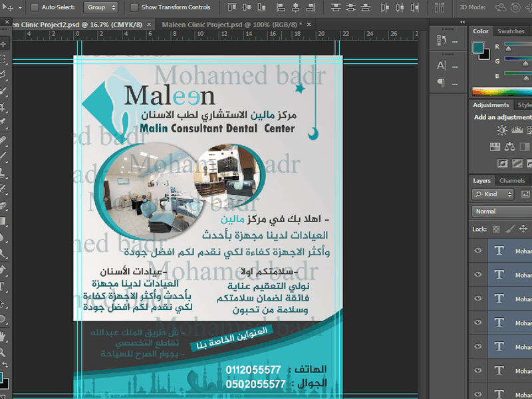Click the foreground color swatch in Color panel

[x=477, y=48]
